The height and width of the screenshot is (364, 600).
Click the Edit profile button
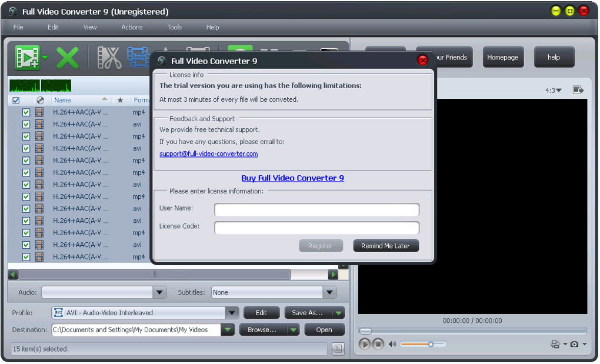261,313
